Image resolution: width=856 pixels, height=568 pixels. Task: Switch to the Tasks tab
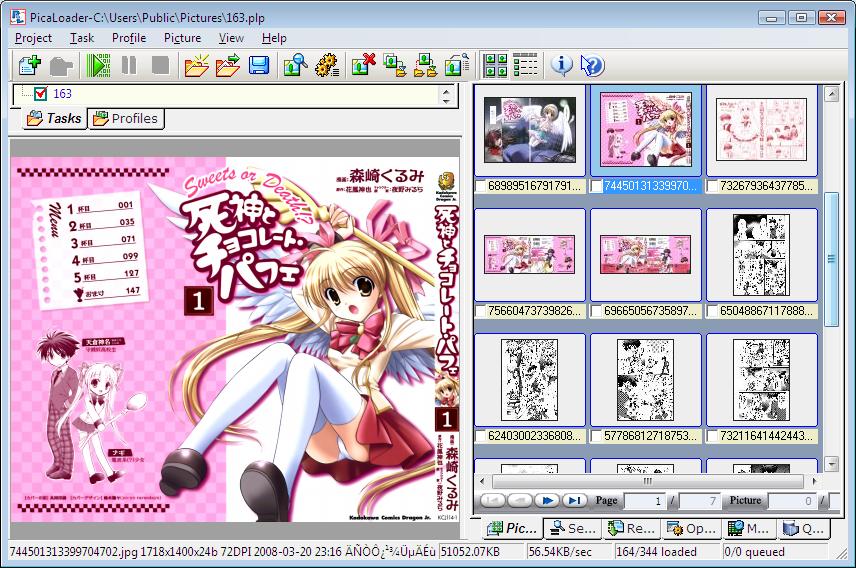point(55,119)
